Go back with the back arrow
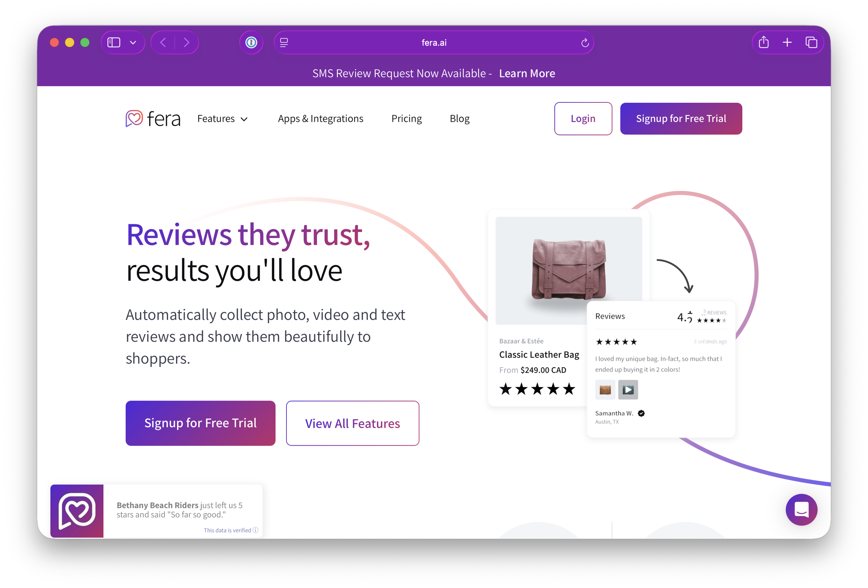The width and height of the screenshot is (868, 588). pos(163,43)
